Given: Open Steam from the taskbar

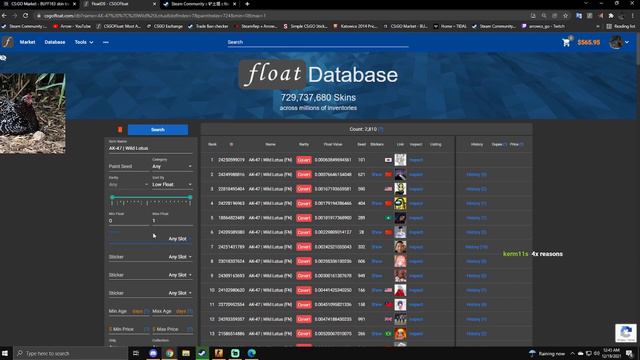Looking at the screenshot, I should [x=202, y=353].
